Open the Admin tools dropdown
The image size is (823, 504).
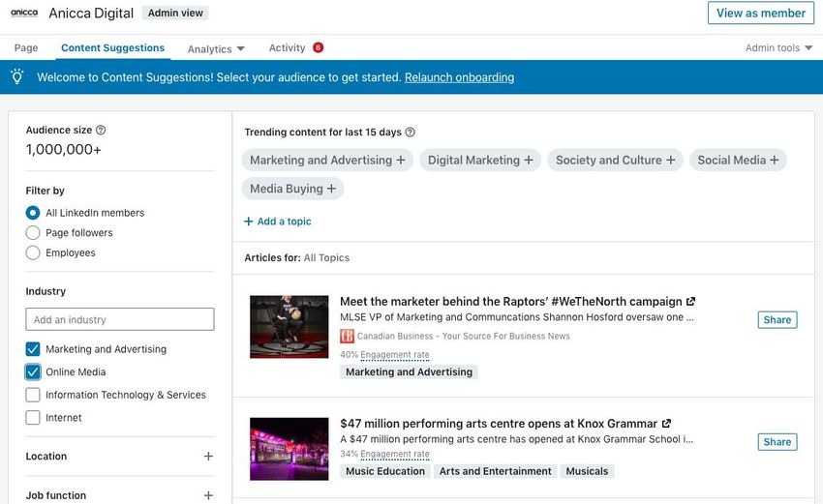pyautogui.click(x=778, y=47)
